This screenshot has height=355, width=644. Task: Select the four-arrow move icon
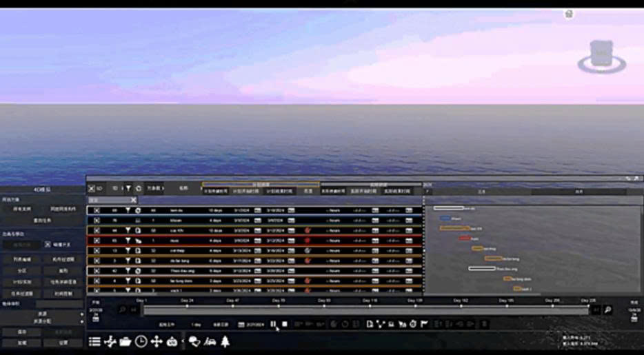pos(157,341)
